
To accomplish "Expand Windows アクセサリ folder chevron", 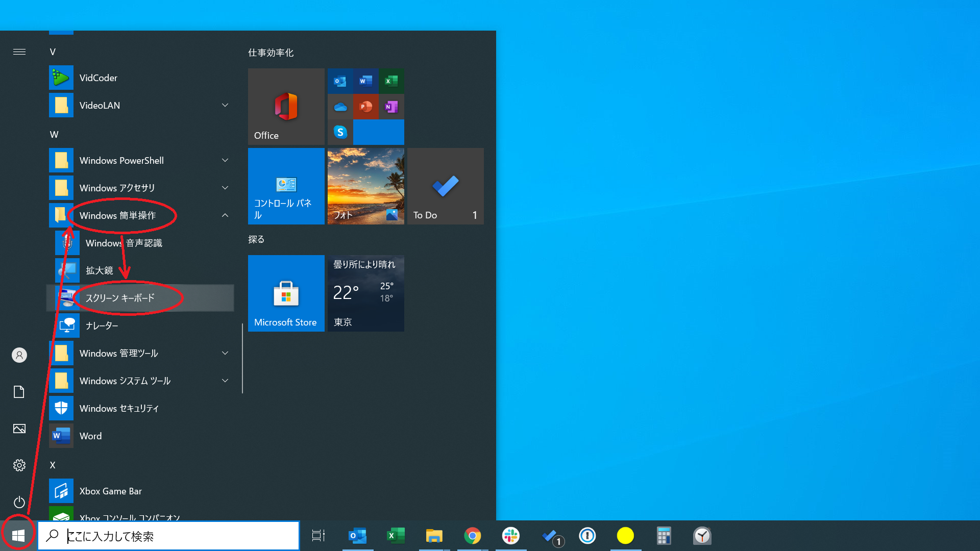I will [225, 188].
